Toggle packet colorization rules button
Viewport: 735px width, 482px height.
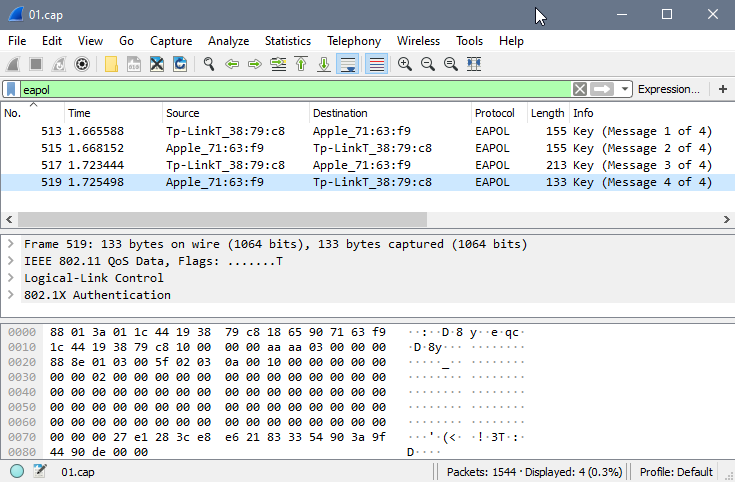[377, 64]
